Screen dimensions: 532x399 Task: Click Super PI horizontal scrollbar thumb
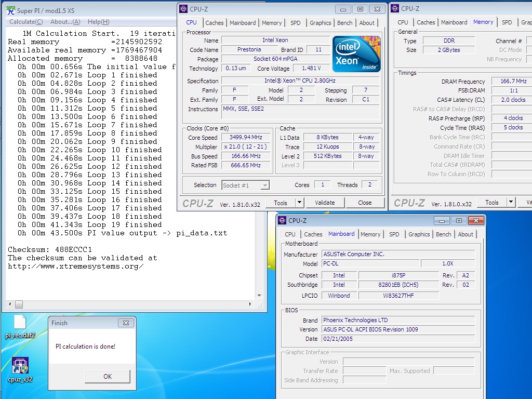pos(19,304)
